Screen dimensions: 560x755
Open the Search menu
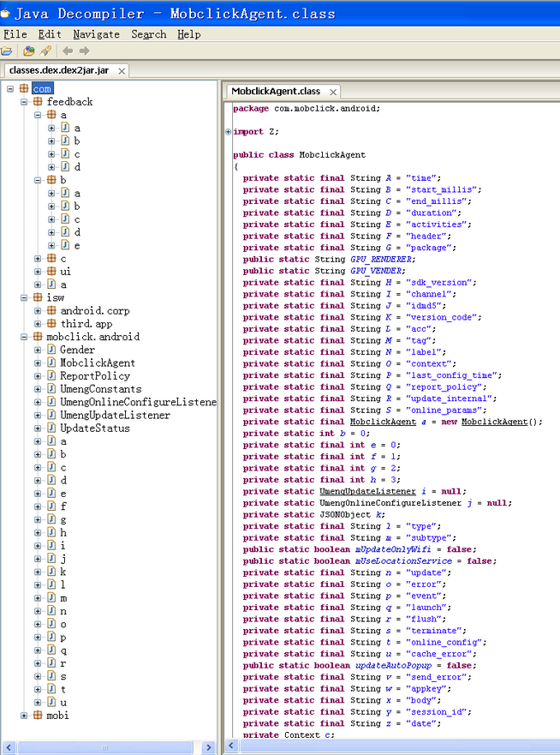tap(149, 34)
